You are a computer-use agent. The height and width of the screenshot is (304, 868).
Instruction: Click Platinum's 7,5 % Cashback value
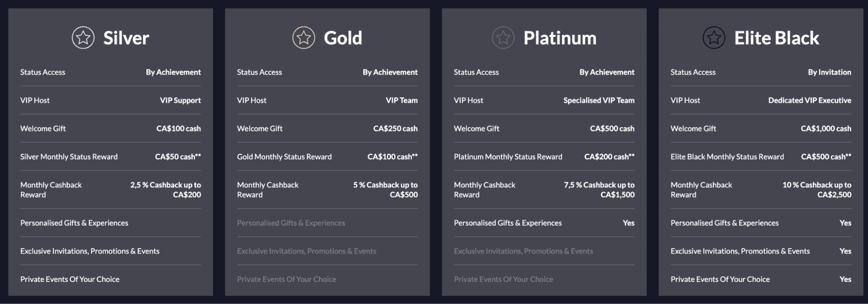(599, 190)
